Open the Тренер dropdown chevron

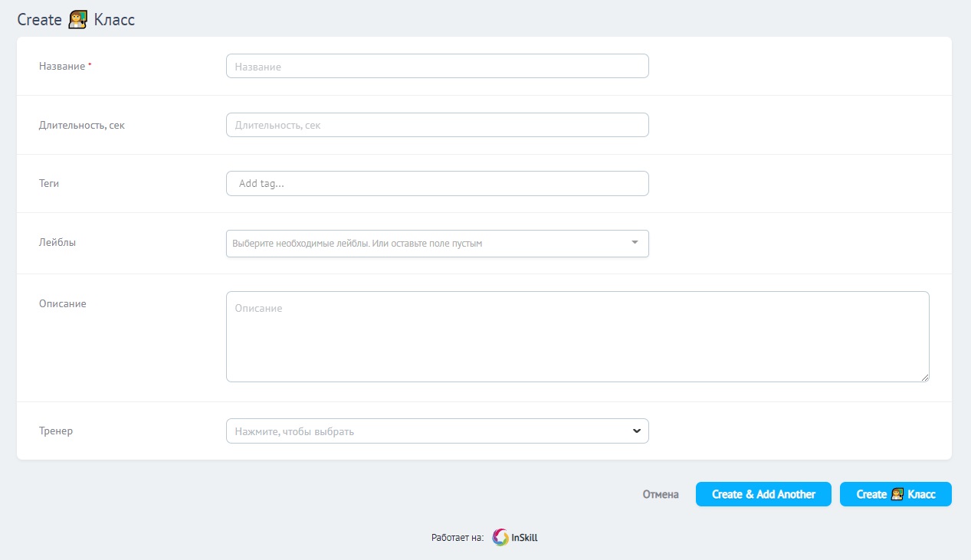pyautogui.click(x=636, y=431)
